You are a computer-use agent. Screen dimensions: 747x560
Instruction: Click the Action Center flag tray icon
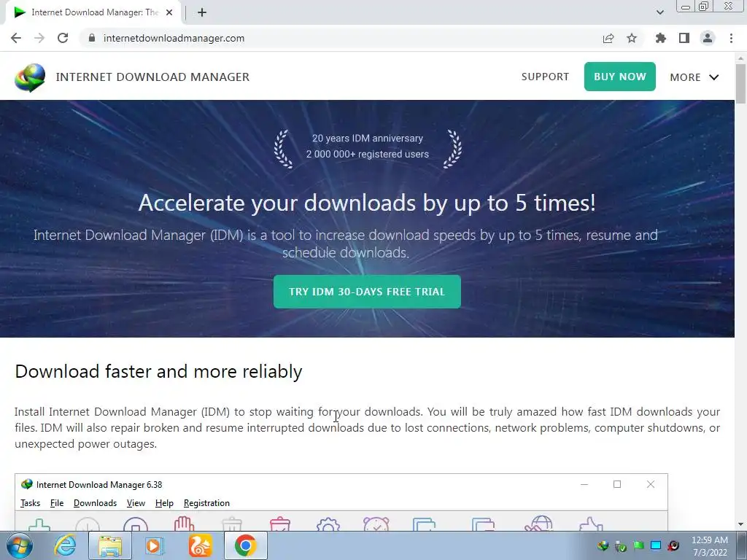638,545
